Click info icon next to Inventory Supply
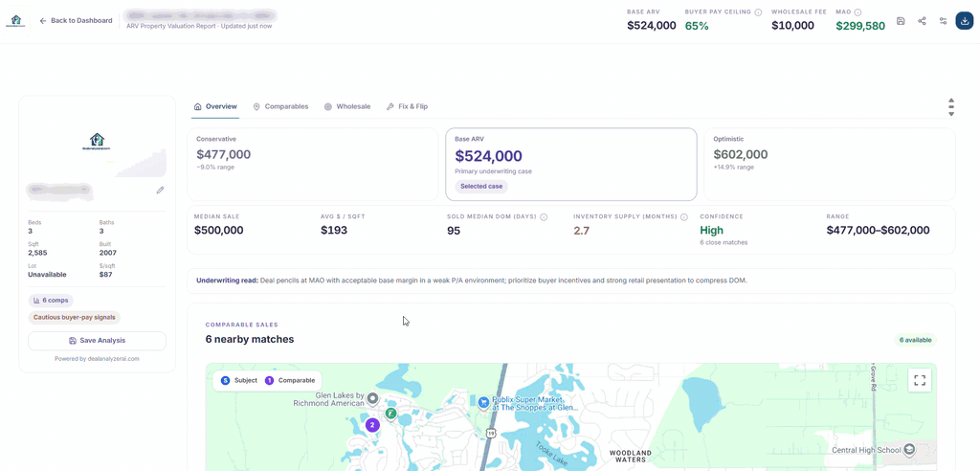Screen dimensions: 980x471 pos(684,217)
